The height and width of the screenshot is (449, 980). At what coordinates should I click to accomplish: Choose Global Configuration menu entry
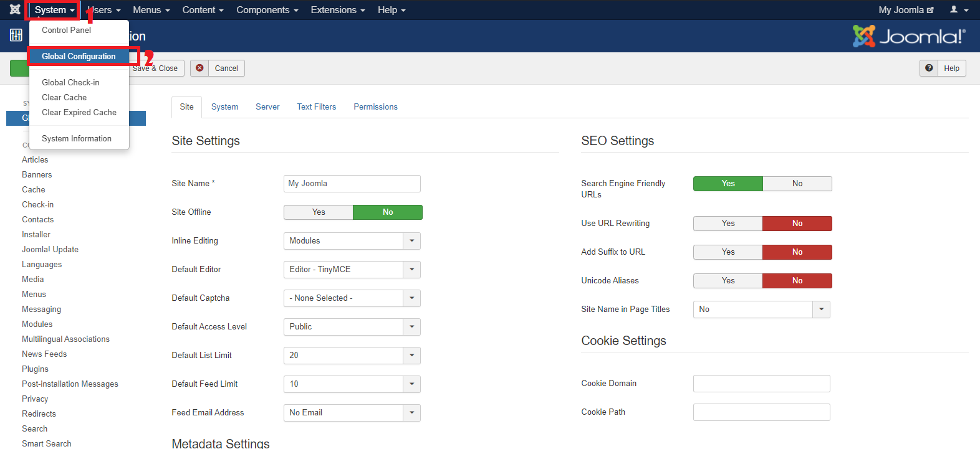point(79,56)
